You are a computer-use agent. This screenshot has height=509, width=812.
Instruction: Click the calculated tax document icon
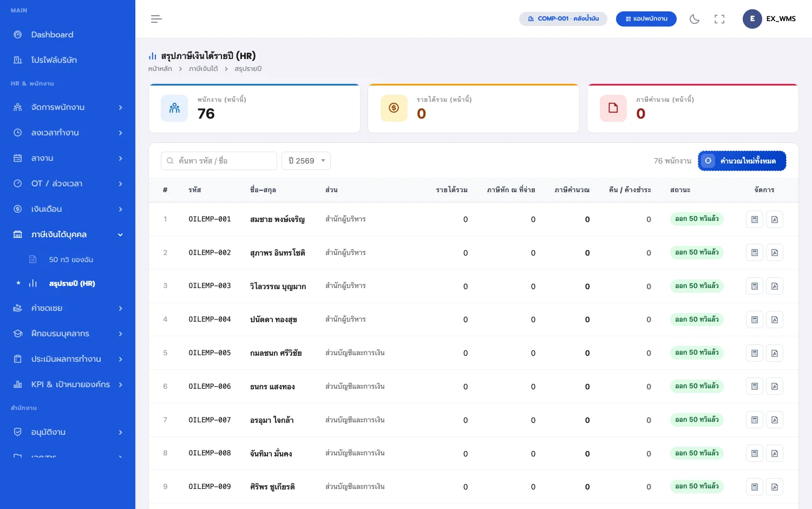(613, 108)
